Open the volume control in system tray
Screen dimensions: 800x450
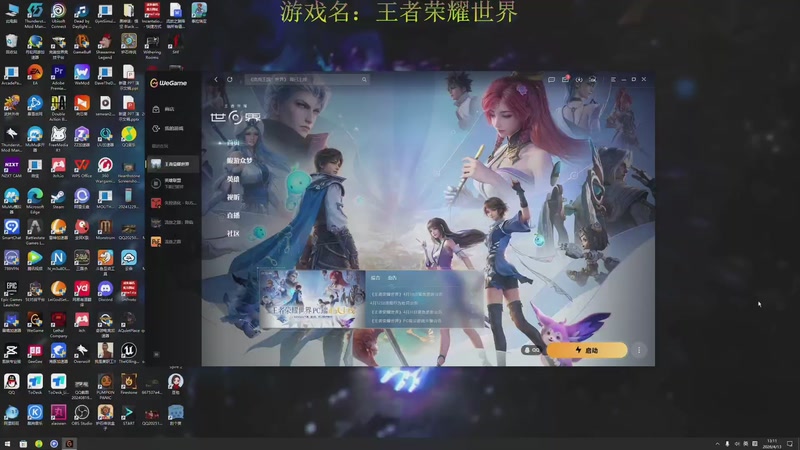coord(736,444)
